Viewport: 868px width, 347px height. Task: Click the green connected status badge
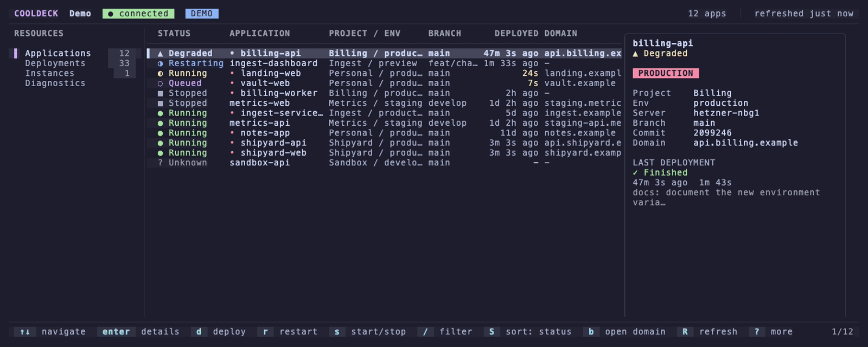coord(138,14)
